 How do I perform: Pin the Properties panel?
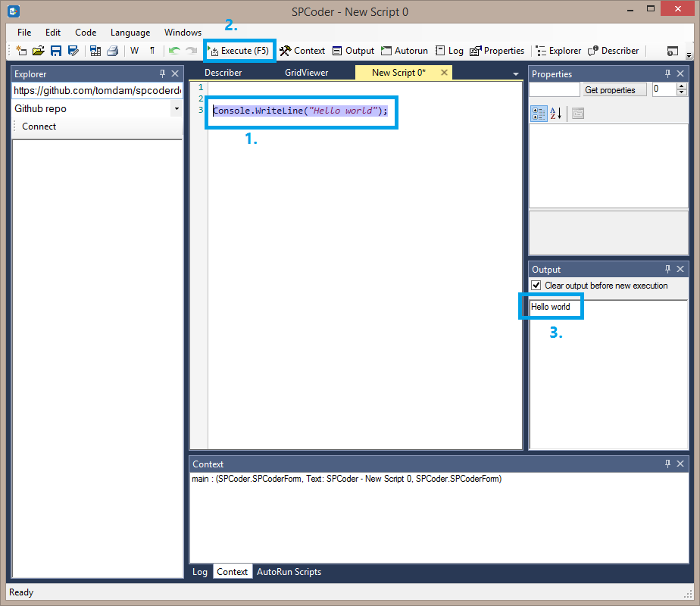pos(668,73)
